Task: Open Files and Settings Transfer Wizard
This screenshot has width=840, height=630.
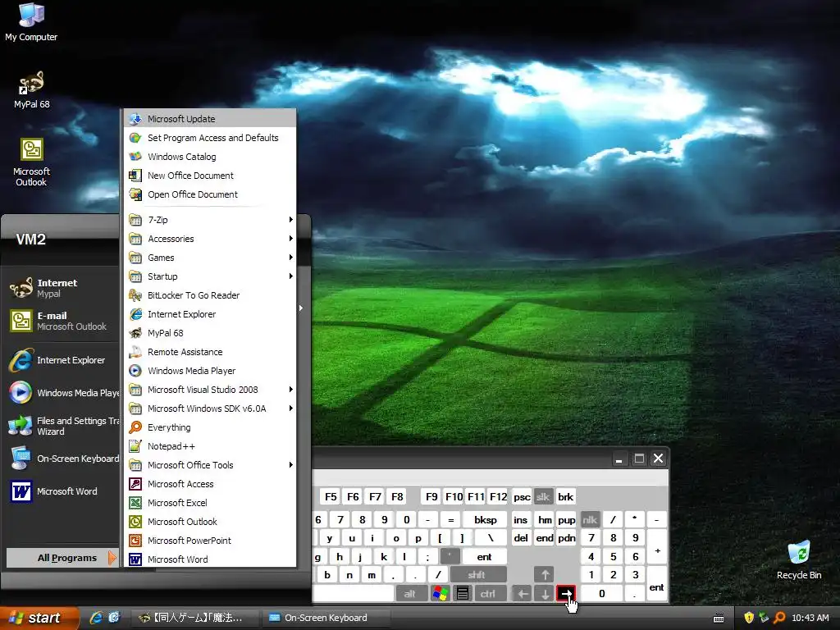Action: (x=62, y=426)
